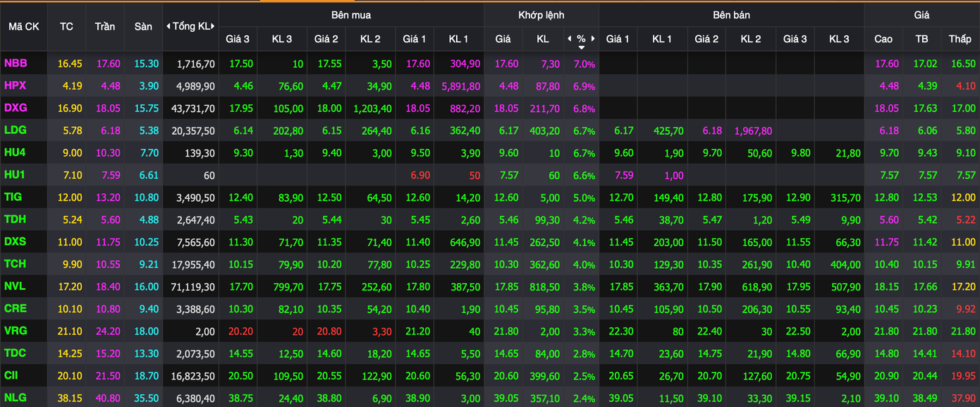
Task: Click the TC column header
Action: click(x=66, y=26)
